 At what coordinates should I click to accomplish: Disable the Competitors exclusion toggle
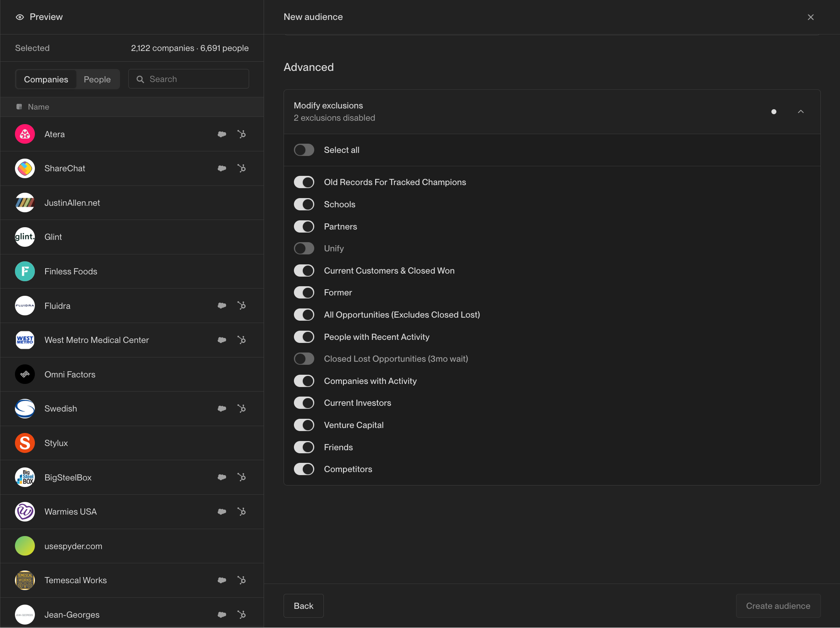(x=304, y=469)
